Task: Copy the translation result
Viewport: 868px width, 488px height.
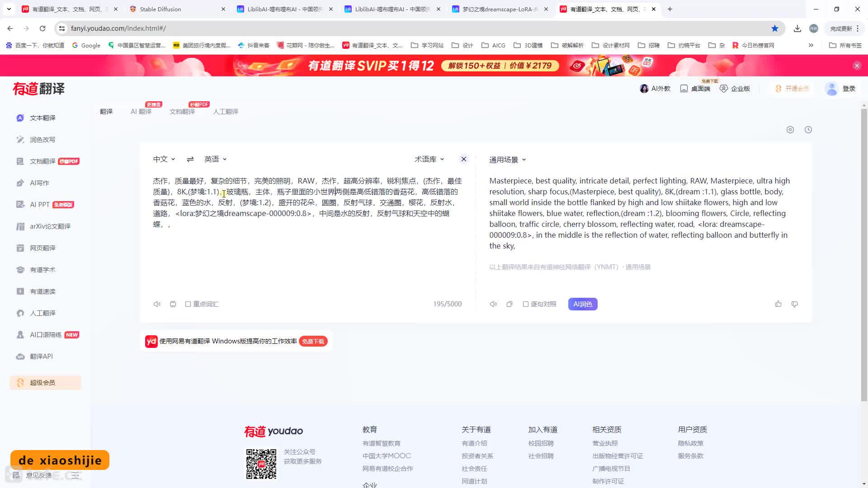Action: pyautogui.click(x=509, y=304)
